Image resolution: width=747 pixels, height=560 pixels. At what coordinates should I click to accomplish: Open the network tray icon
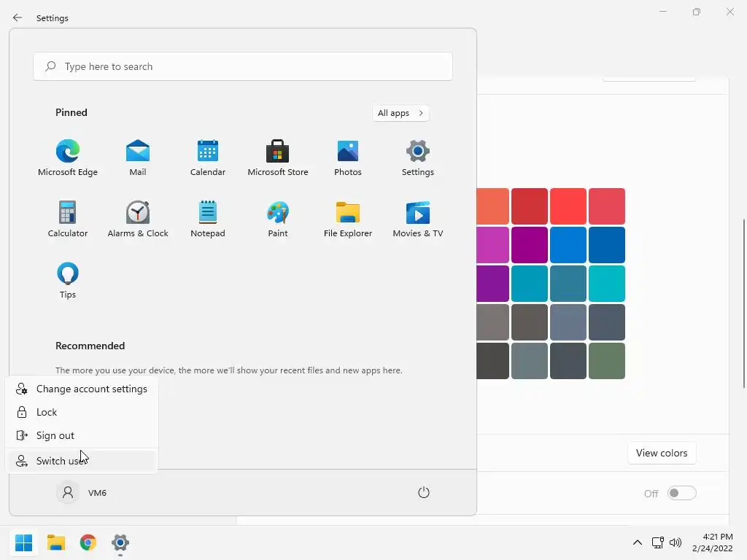(x=658, y=542)
